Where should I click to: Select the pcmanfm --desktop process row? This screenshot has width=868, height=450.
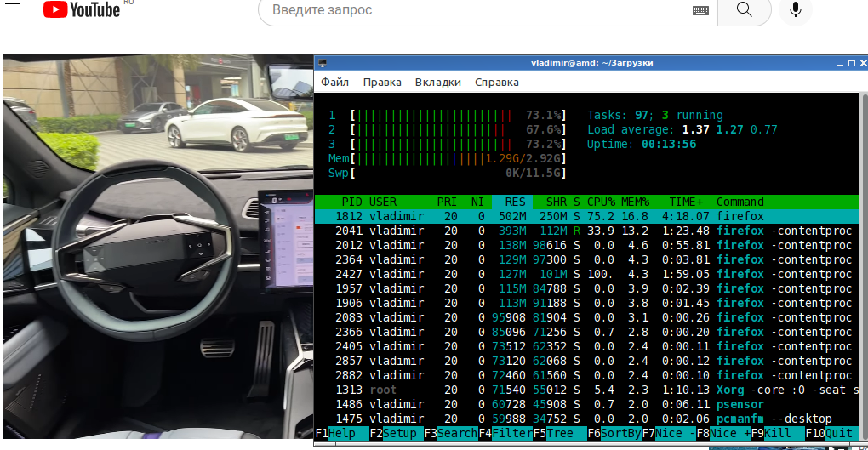[x=587, y=419]
